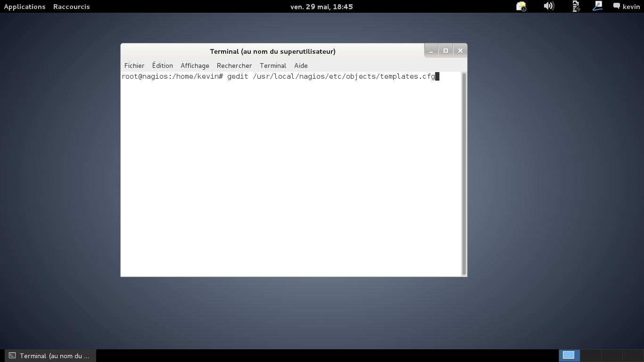Click the chat bubble status icon

[x=617, y=6]
